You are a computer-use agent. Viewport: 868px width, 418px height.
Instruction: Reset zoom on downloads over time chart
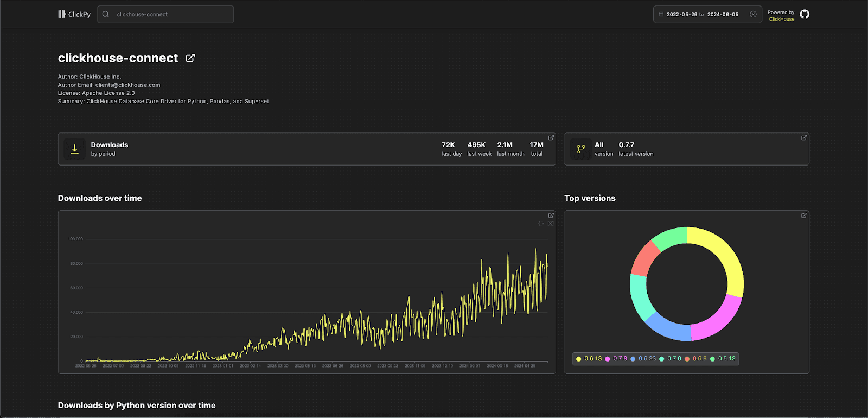(x=551, y=224)
